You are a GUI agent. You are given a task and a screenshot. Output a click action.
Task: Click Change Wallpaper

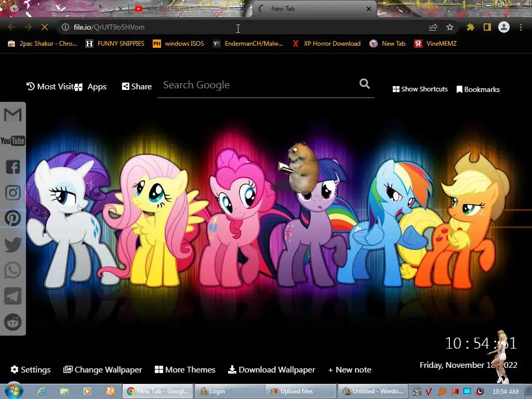103,369
